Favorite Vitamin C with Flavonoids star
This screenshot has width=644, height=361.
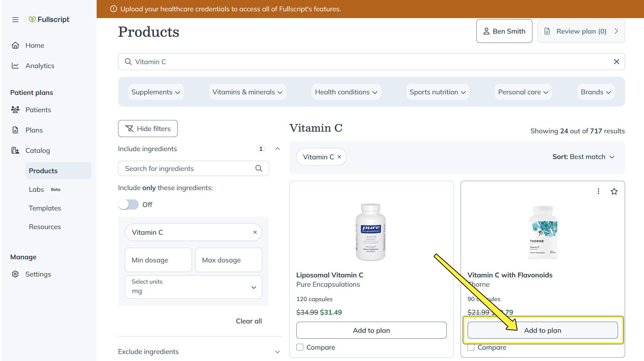614,191
